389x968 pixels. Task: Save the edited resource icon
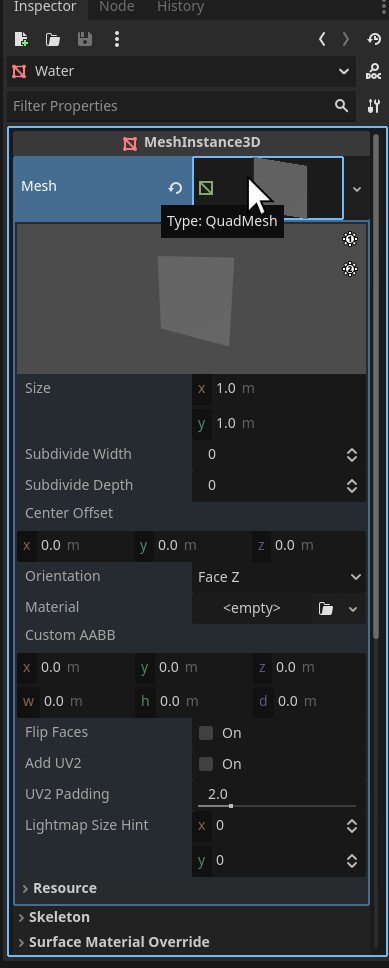(x=85, y=40)
